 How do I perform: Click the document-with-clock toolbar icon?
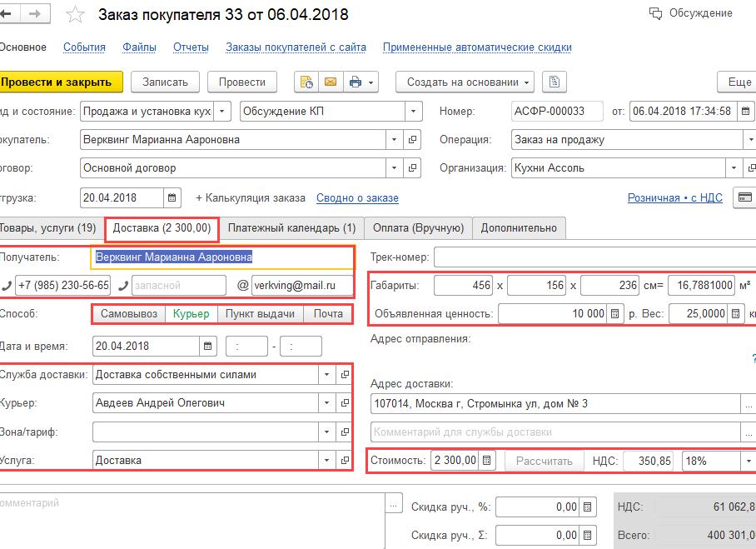306,82
